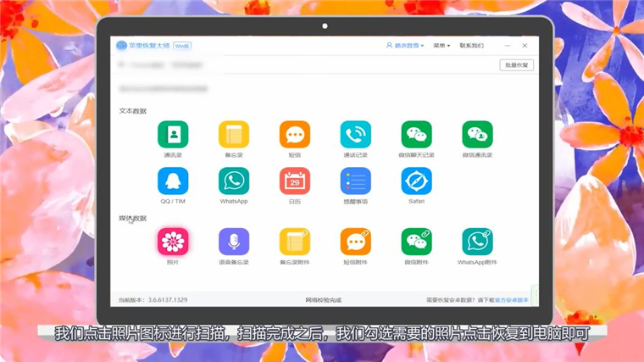Screen dimensions: 644x362
Task: Open the 菜单 menu dropdown
Action: [x=441, y=46]
